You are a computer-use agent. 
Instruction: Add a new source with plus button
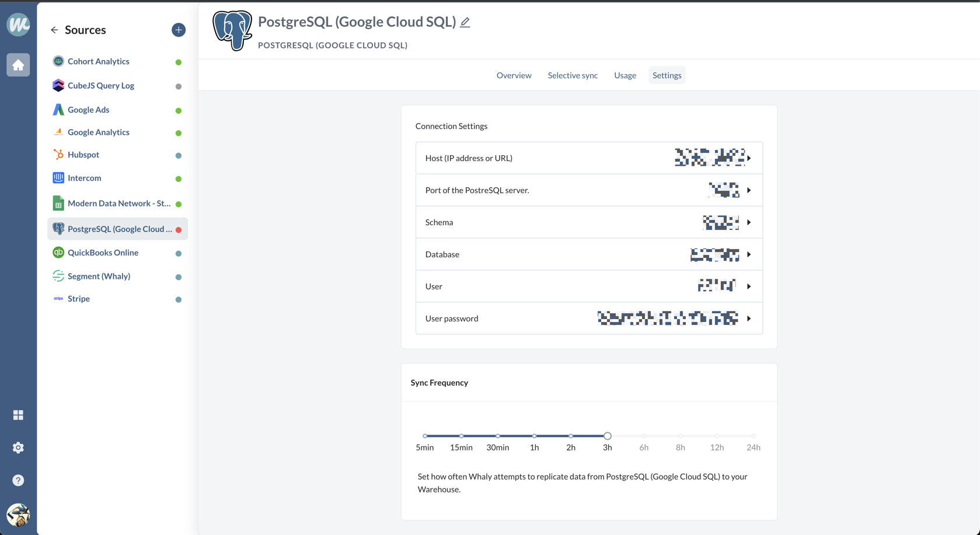coord(179,30)
